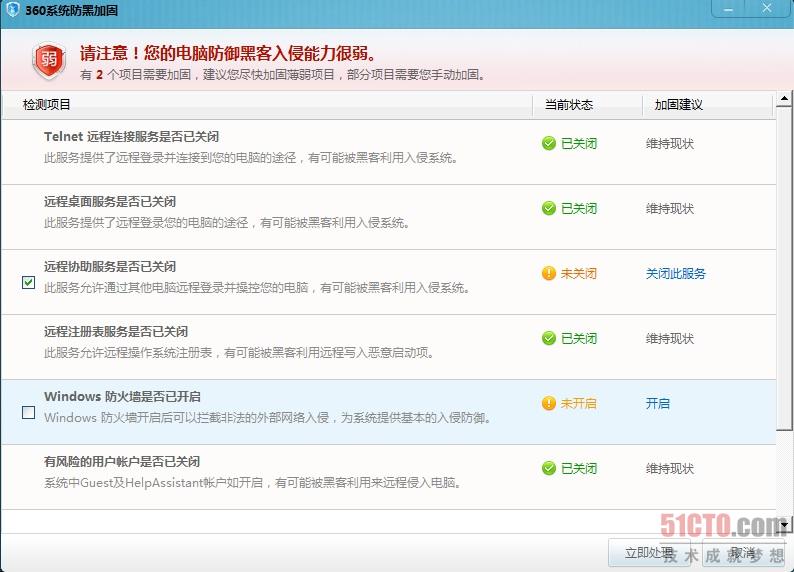Click green check icon in 有风险的用户帐户 row
The image size is (794, 572).
click(x=549, y=468)
